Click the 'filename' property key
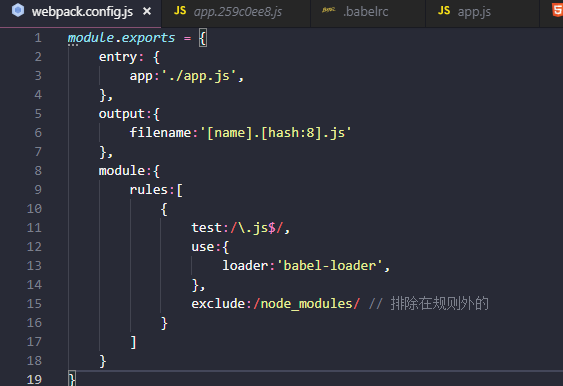This screenshot has width=563, height=386. pos(160,133)
